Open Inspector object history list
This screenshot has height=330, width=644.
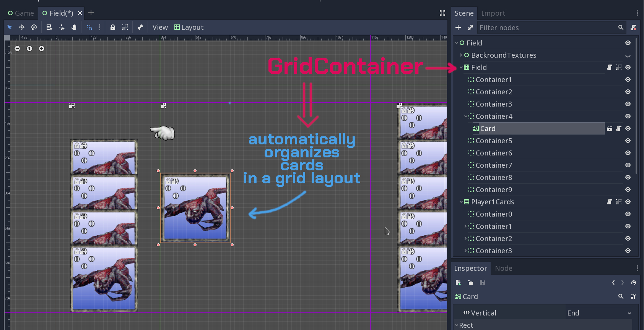633,283
